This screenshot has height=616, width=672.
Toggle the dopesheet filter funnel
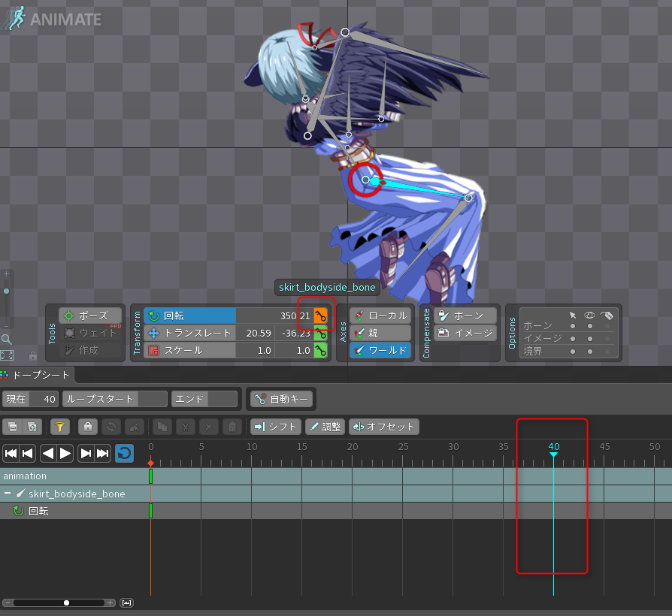[60, 427]
